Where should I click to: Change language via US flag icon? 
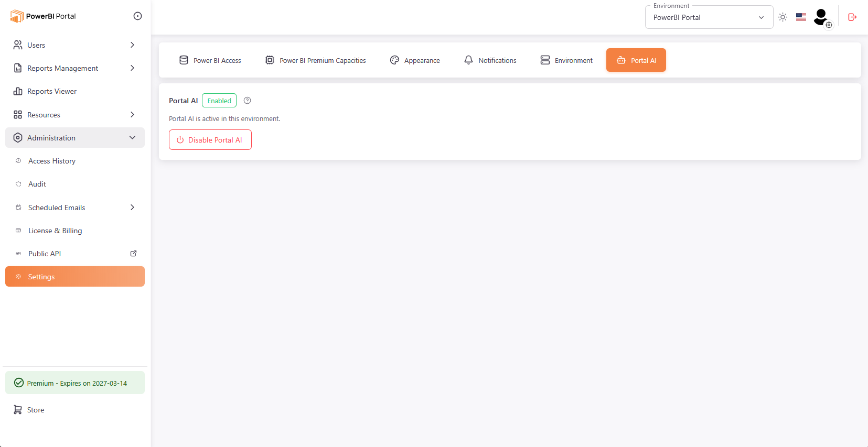pyautogui.click(x=801, y=17)
